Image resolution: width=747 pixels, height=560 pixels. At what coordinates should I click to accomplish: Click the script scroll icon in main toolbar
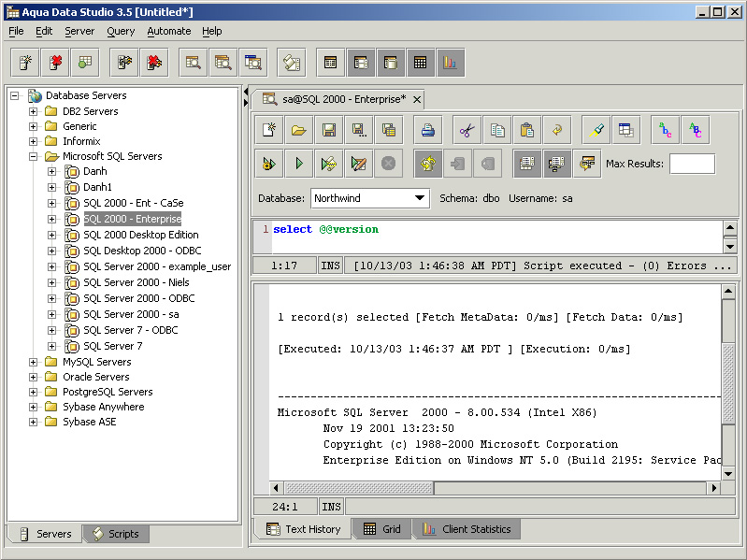(x=291, y=63)
